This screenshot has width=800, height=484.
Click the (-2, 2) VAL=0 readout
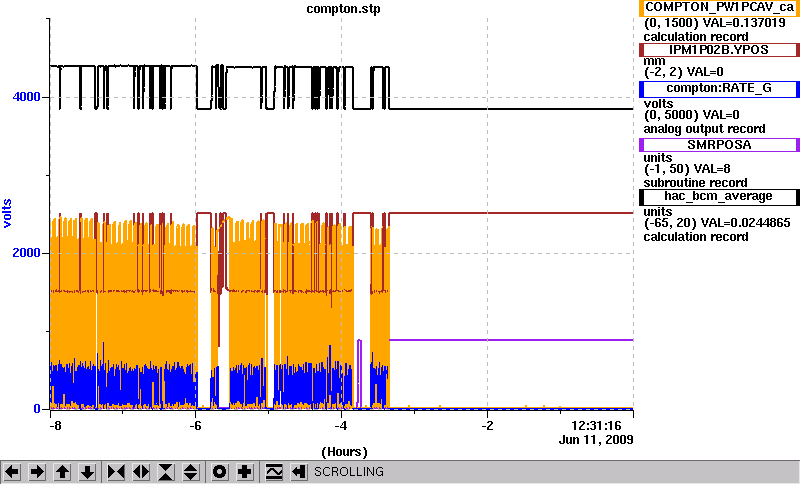click(684, 72)
